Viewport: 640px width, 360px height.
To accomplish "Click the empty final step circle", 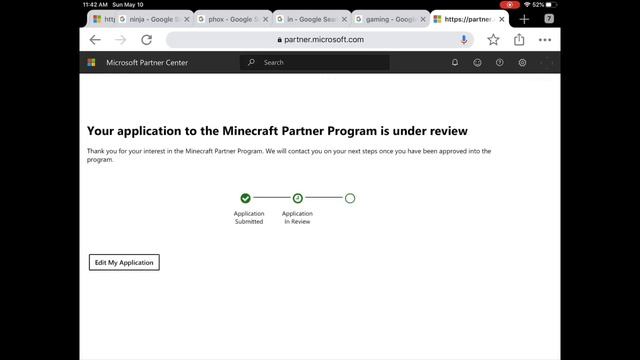I will [x=350, y=198].
